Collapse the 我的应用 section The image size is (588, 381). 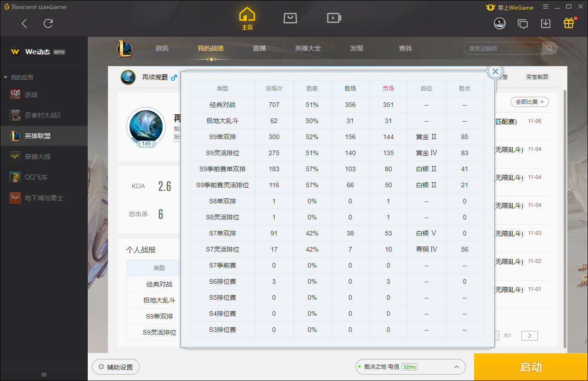pos(18,77)
